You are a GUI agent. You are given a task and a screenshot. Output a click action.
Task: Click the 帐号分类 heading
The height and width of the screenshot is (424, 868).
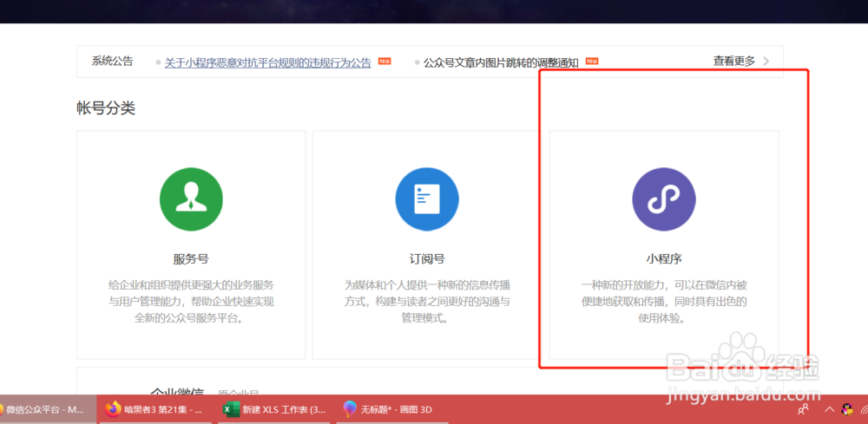[106, 108]
